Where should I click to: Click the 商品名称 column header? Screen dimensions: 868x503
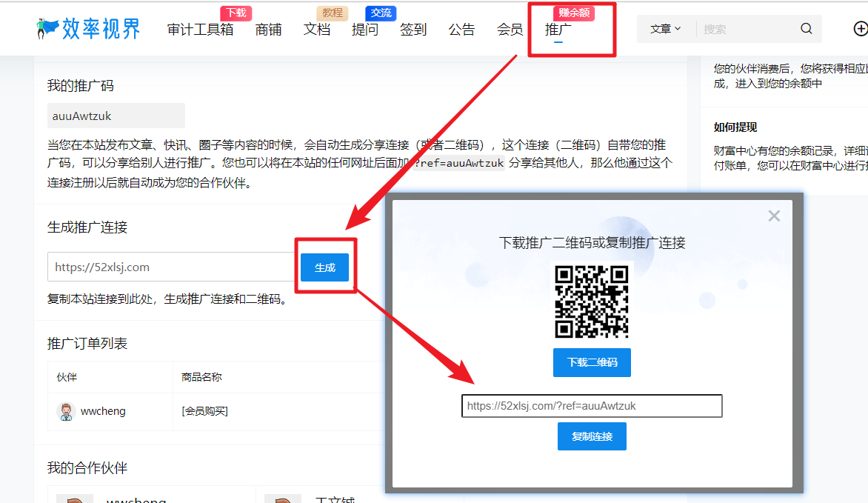tap(201, 377)
